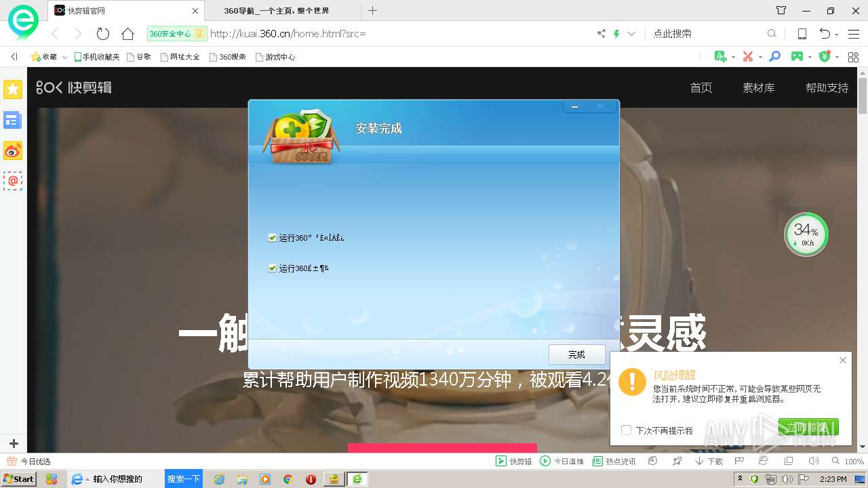Image resolution: width=868 pixels, height=488 pixels.
Task: Click the 点此搜索 search field
Action: [705, 33]
